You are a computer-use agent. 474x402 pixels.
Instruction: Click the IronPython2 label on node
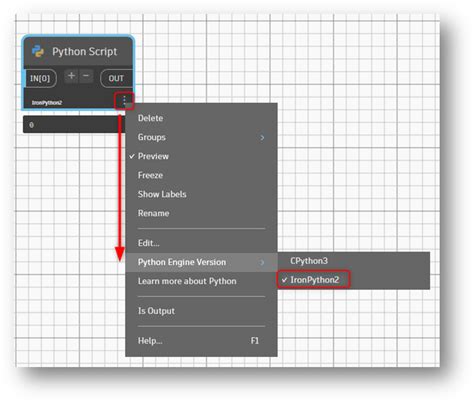[x=47, y=103]
